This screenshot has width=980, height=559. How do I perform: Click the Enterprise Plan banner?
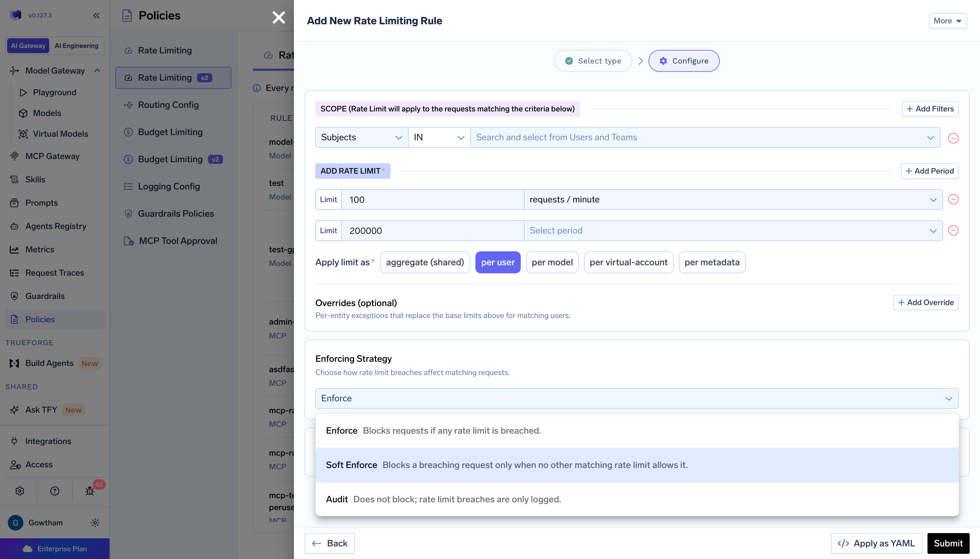54,549
